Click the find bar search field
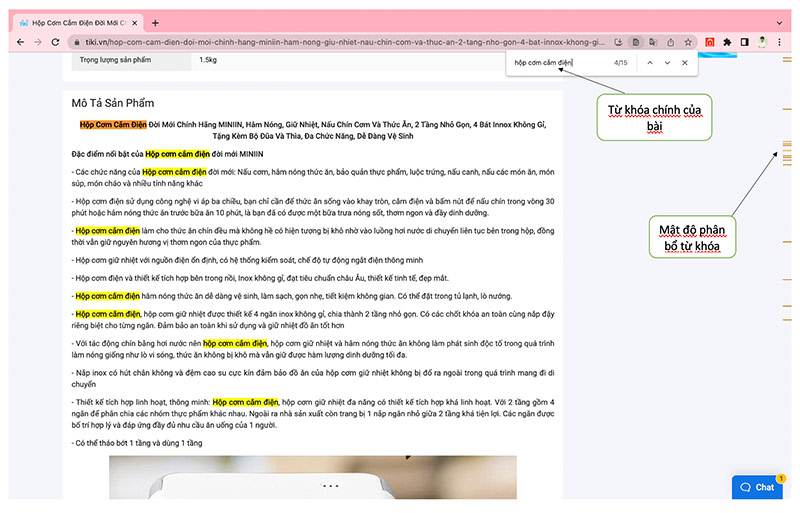Screen dimensions: 800x513 coord(555,63)
